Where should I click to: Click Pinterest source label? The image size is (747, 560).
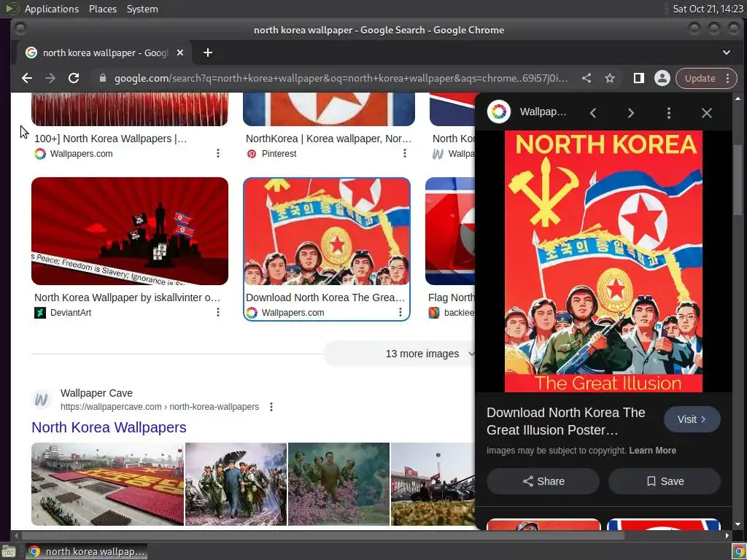pyautogui.click(x=279, y=153)
